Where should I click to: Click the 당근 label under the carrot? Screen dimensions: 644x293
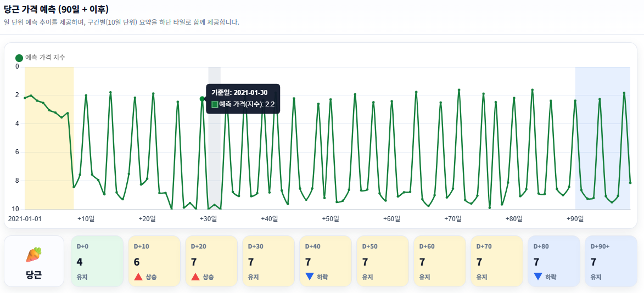click(x=34, y=275)
